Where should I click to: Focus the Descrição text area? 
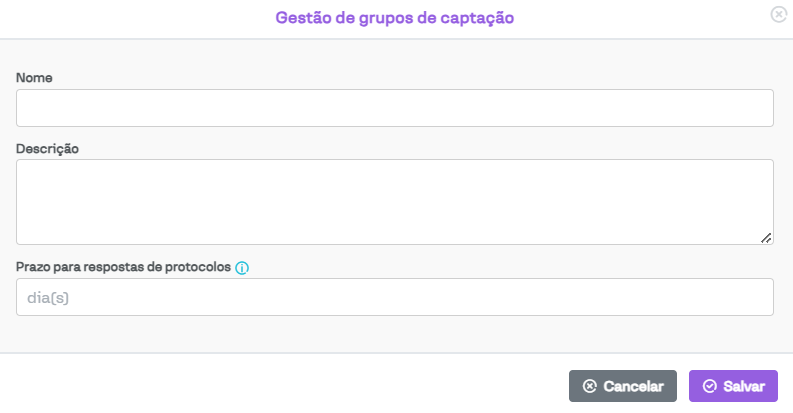click(395, 201)
